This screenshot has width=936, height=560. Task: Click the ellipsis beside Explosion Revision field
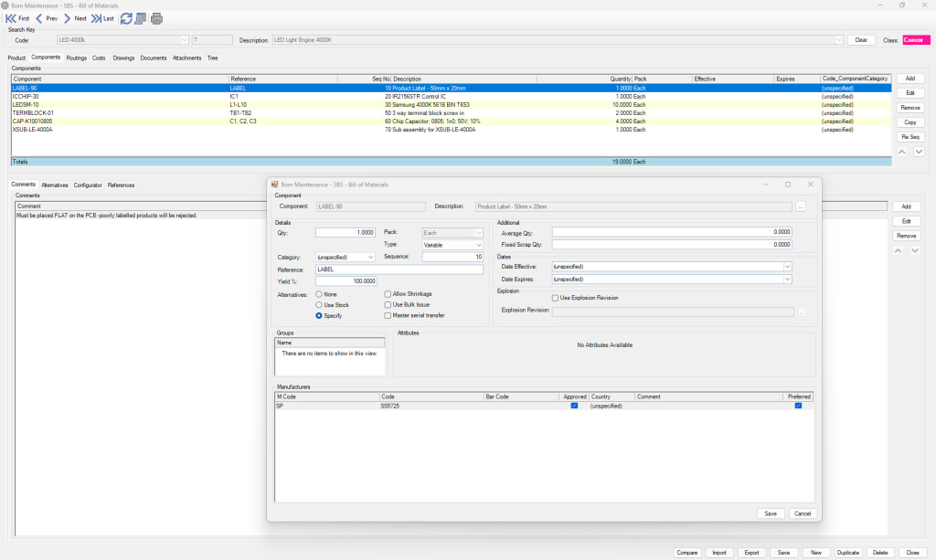point(802,312)
